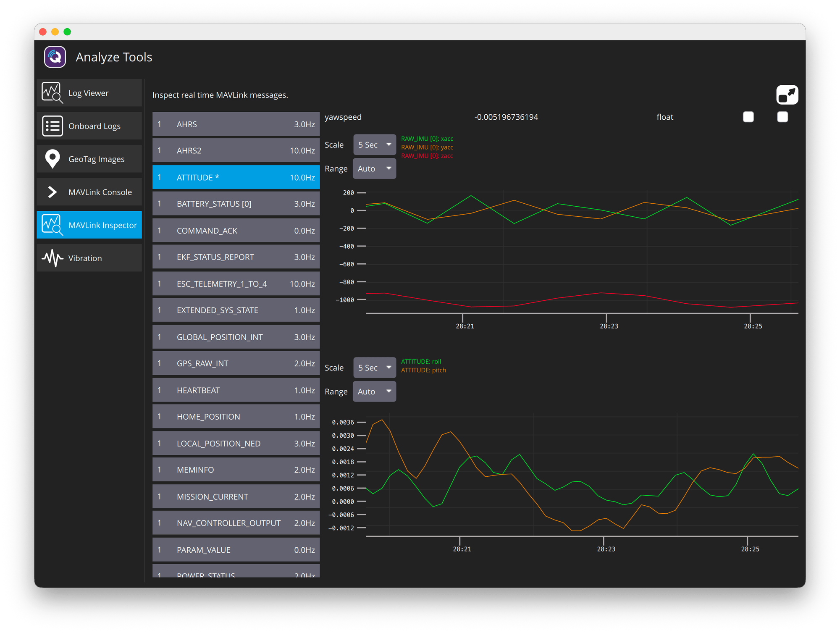
Task: Select NAV_CONTROLLER_OUTPUT message row
Action: pos(236,523)
